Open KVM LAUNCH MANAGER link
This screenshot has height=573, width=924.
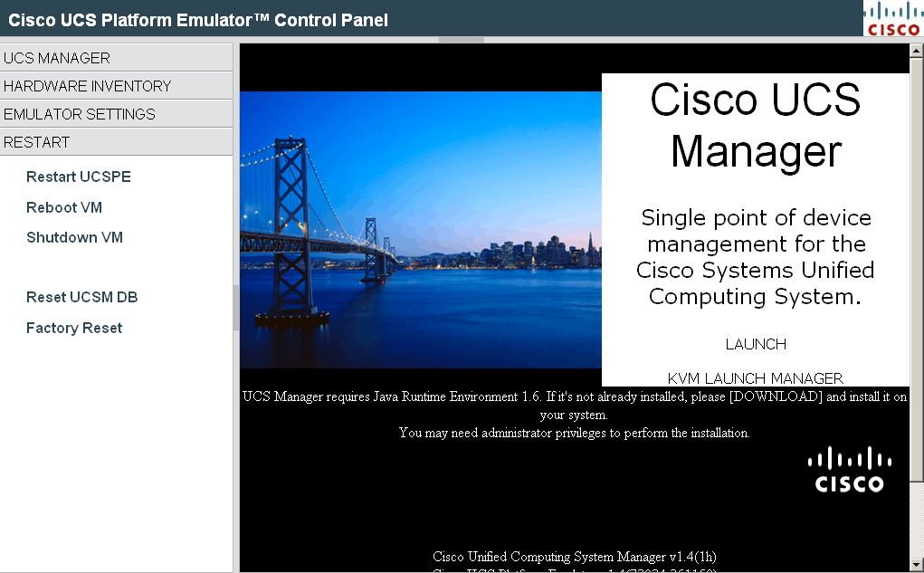756,378
